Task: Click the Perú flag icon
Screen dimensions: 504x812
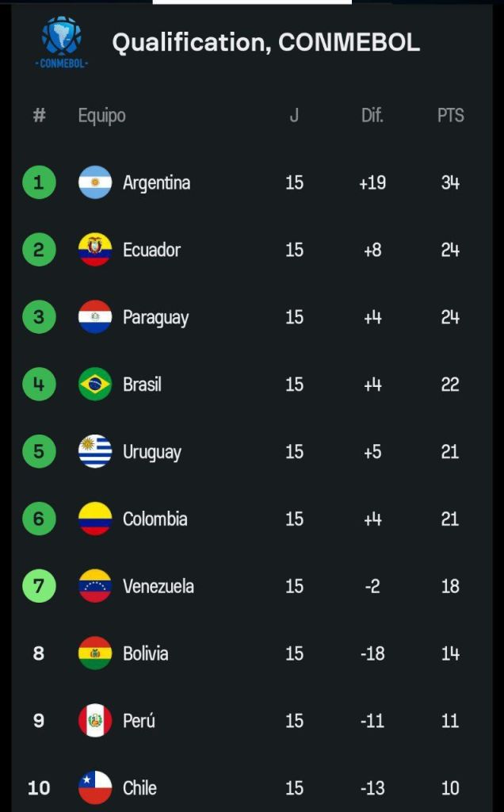Action: tap(95, 721)
